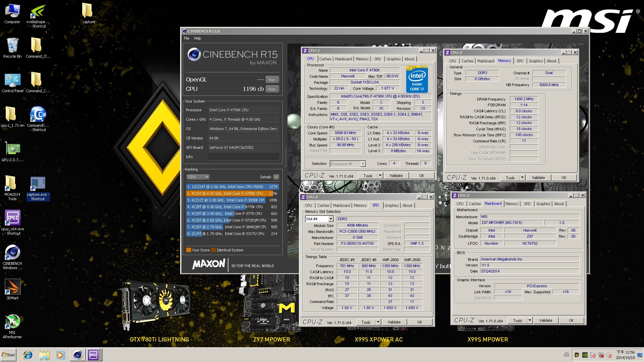Click OK in Mainboard CPU-Z window
Viewport: 644px width, 362px height.
(571, 320)
